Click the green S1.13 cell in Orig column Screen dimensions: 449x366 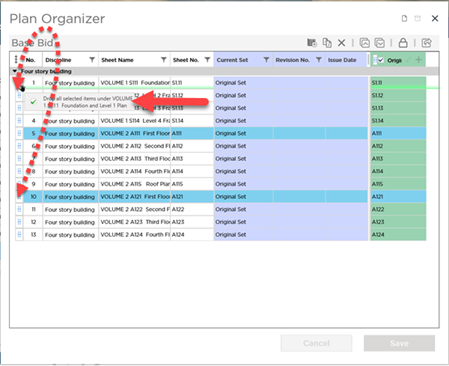(x=398, y=108)
